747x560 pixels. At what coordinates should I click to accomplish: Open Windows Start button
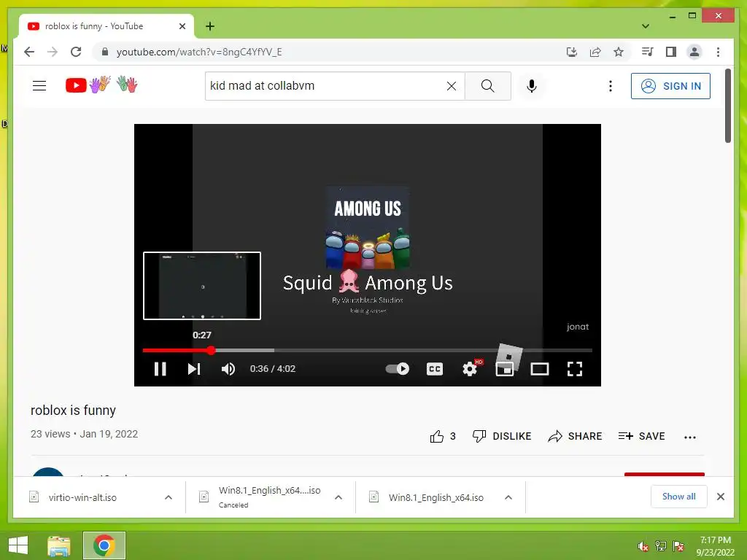(18, 545)
